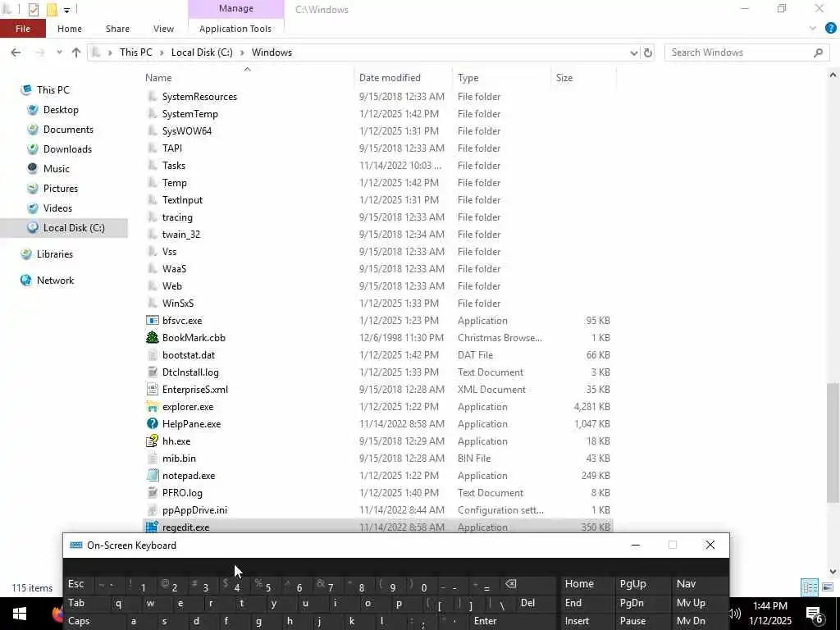Viewport: 840px width, 630px height.
Task: Switch to Details view layout button
Action: [x=810, y=587]
